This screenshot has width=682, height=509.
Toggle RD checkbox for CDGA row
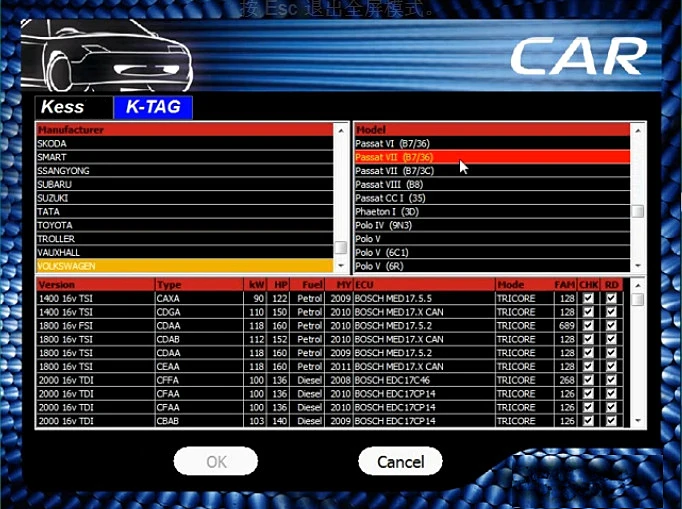pos(611,312)
